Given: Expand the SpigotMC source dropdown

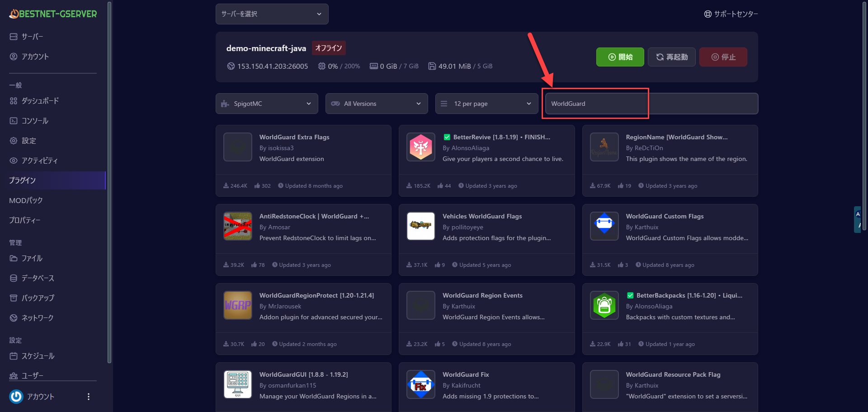Looking at the screenshot, I should pyautogui.click(x=267, y=104).
